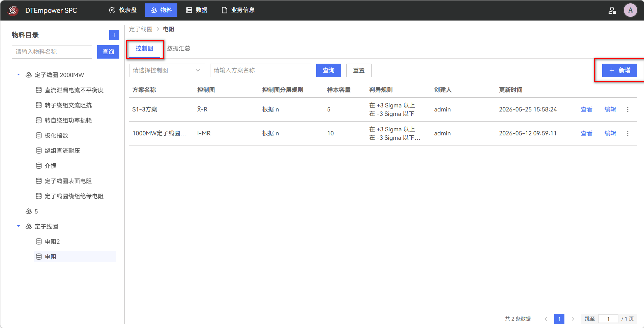Viewport: 644px width, 328px height.
Task: Click database icon beside 直流泄漏电流不平衡度
Action: tap(39, 90)
